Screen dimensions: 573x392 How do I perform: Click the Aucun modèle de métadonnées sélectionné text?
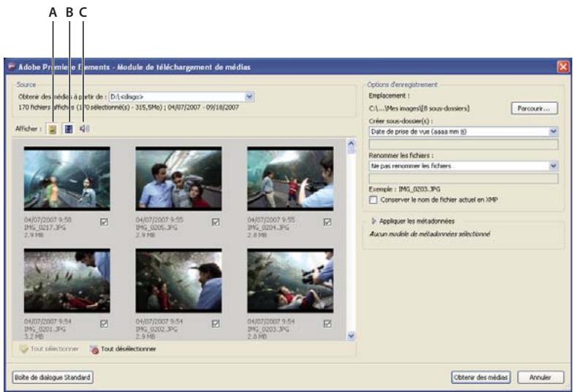coord(430,234)
